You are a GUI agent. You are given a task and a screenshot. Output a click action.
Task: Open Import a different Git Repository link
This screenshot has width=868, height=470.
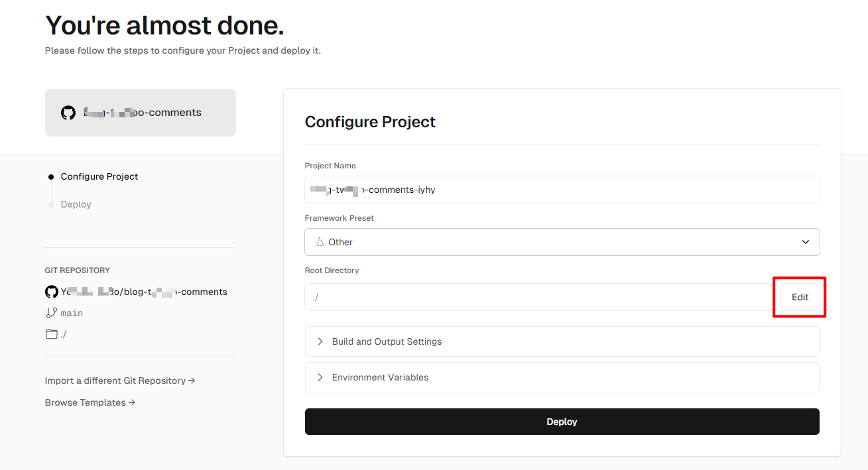[120, 381]
